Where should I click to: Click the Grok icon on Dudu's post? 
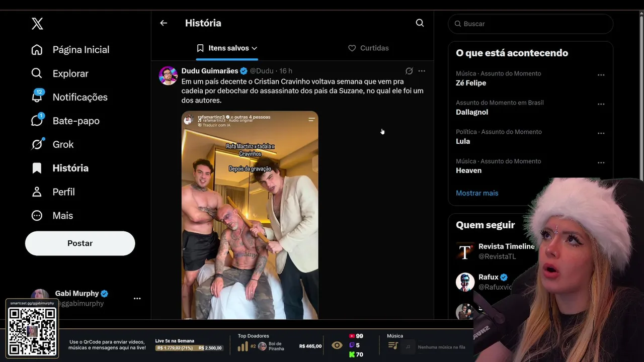click(409, 71)
